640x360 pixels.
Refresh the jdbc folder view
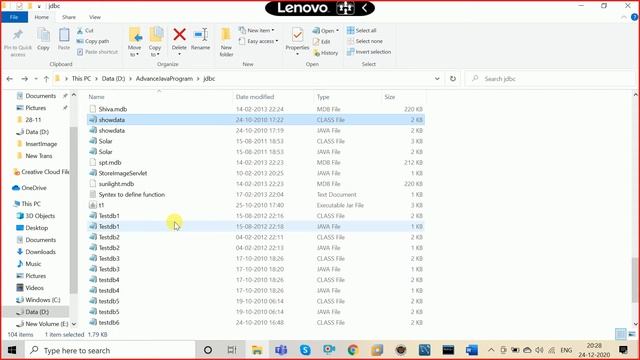(x=453, y=79)
